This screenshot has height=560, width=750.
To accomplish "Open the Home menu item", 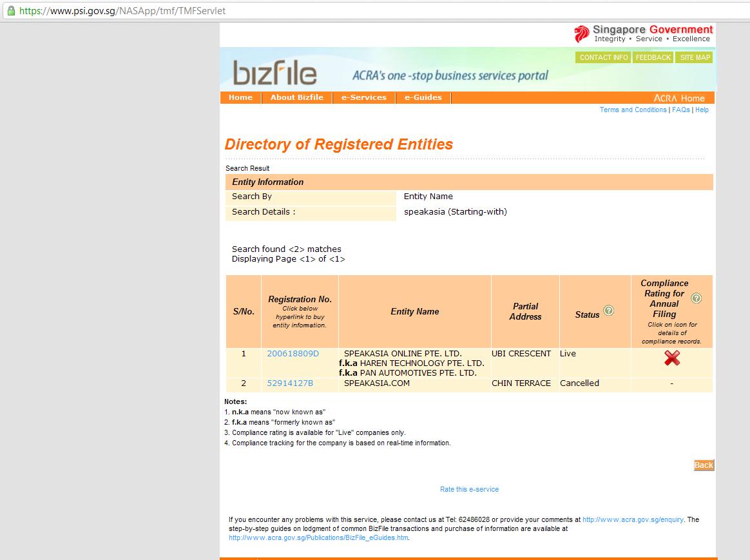I will click(240, 98).
